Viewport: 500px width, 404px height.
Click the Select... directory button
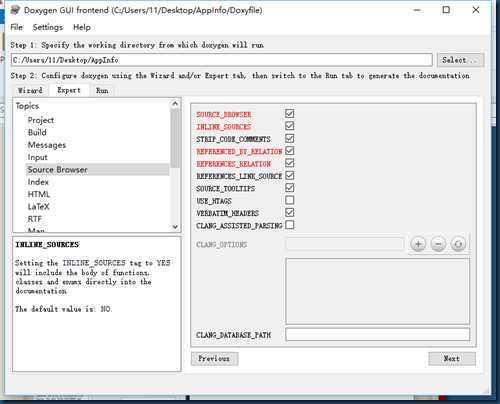460,60
